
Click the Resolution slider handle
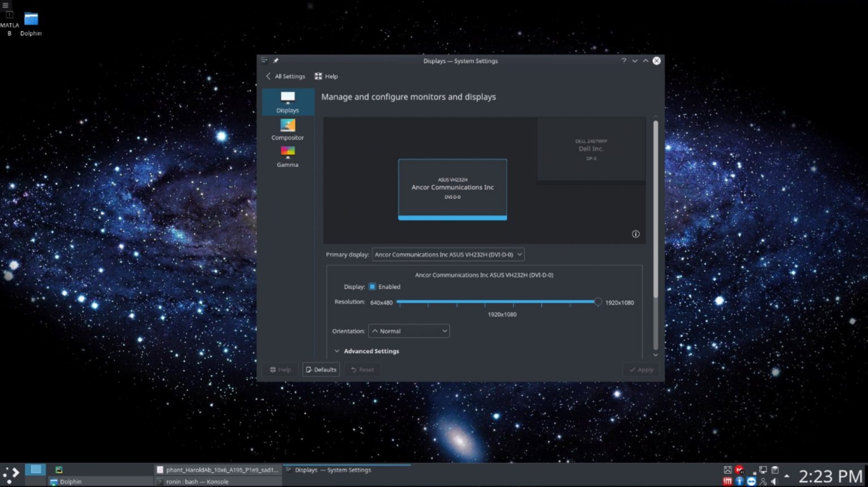tap(598, 302)
